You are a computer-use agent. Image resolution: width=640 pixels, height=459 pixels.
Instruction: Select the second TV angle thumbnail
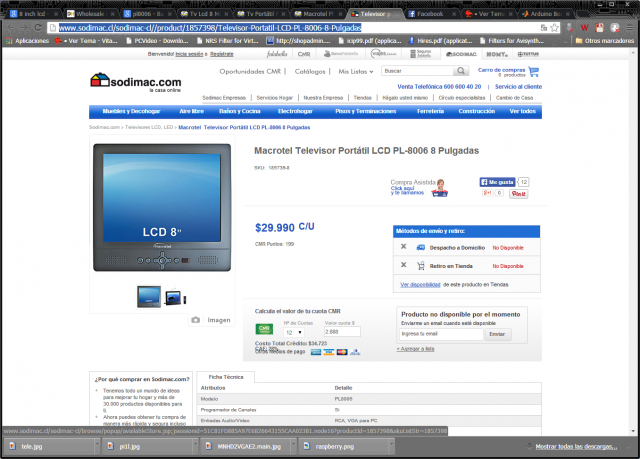(x=175, y=297)
